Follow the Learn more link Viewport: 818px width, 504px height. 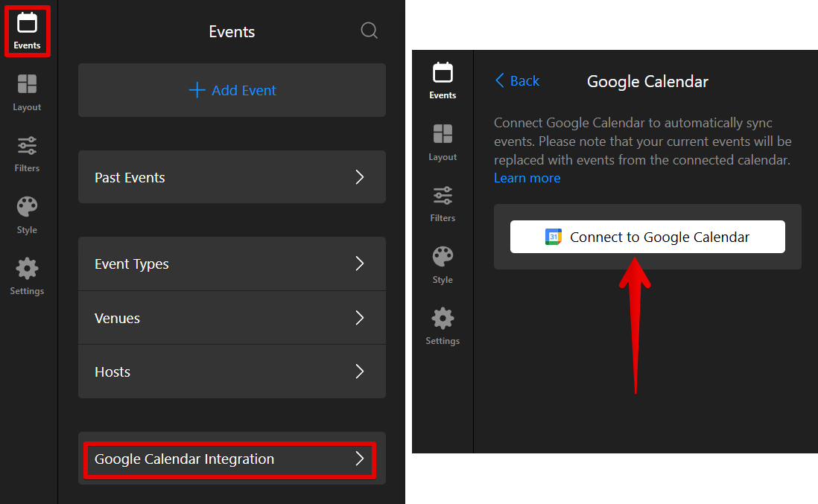pos(527,178)
